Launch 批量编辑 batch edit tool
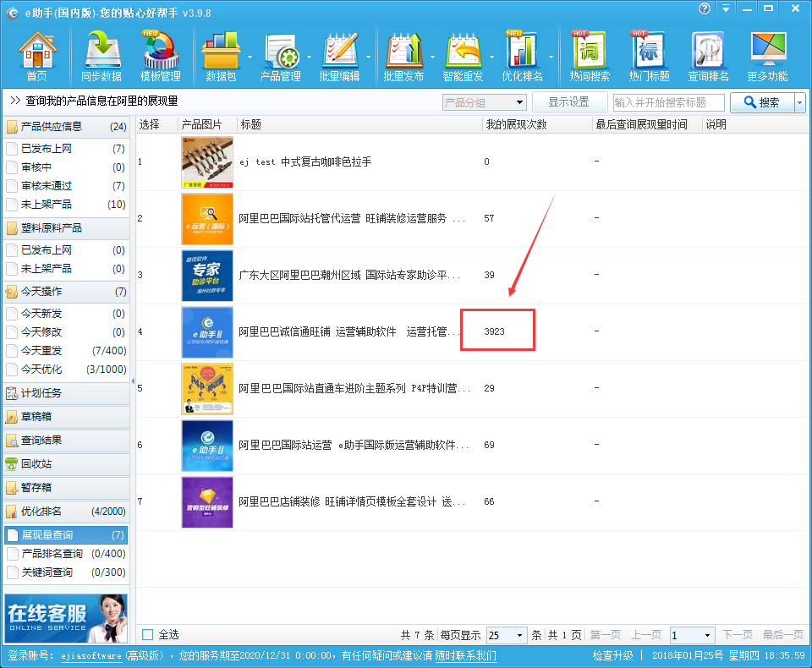Viewport: 812px width, 668px height. pos(340,57)
